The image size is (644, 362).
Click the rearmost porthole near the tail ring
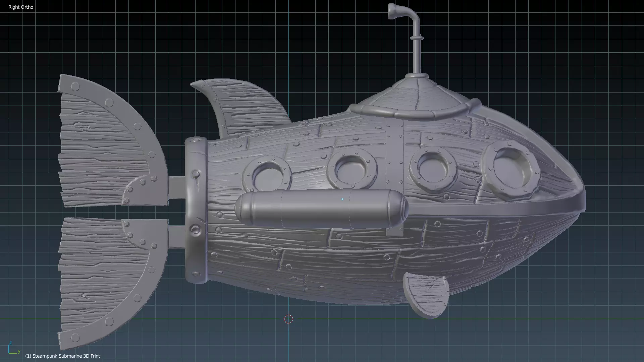click(x=267, y=175)
